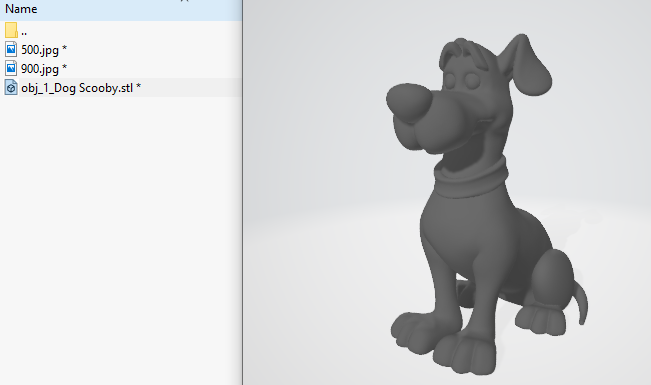Select the 500.jpg file name
This screenshot has height=385, width=651.
pos(44,50)
